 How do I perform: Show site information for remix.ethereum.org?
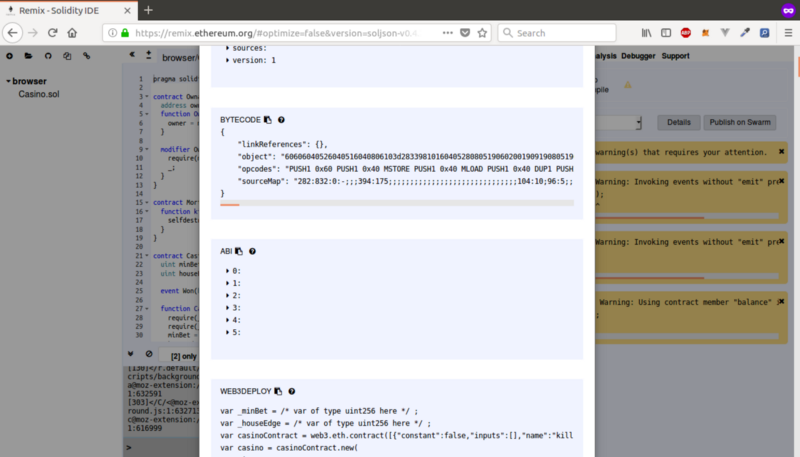(112, 33)
